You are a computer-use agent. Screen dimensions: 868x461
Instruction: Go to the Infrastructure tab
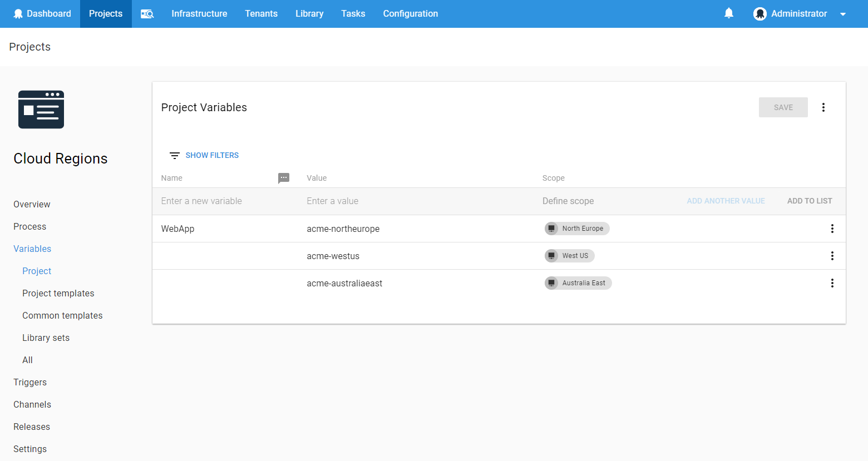tap(199, 14)
